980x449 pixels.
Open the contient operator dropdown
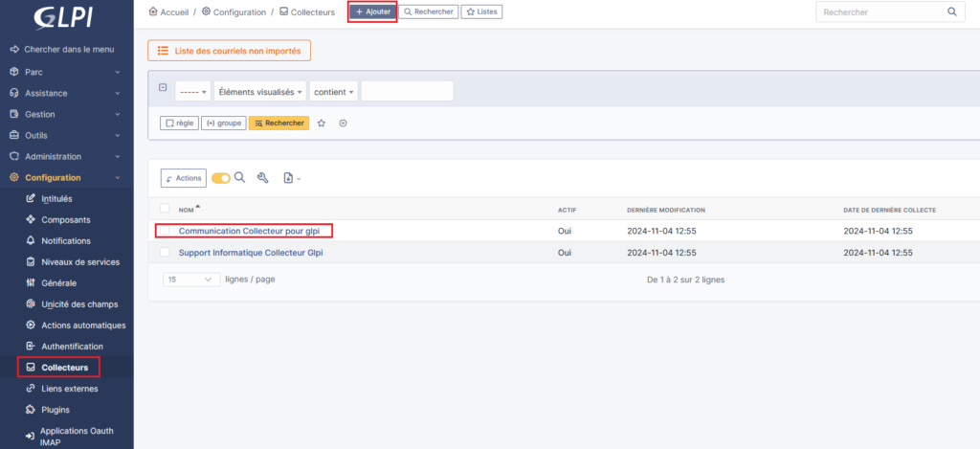coord(334,91)
